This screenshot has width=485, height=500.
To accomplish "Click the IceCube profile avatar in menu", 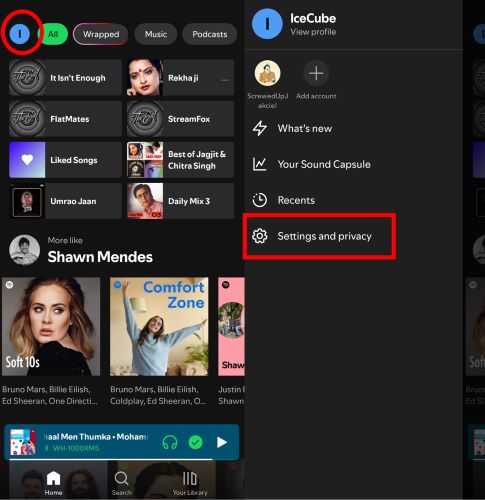I will pyautogui.click(x=267, y=24).
